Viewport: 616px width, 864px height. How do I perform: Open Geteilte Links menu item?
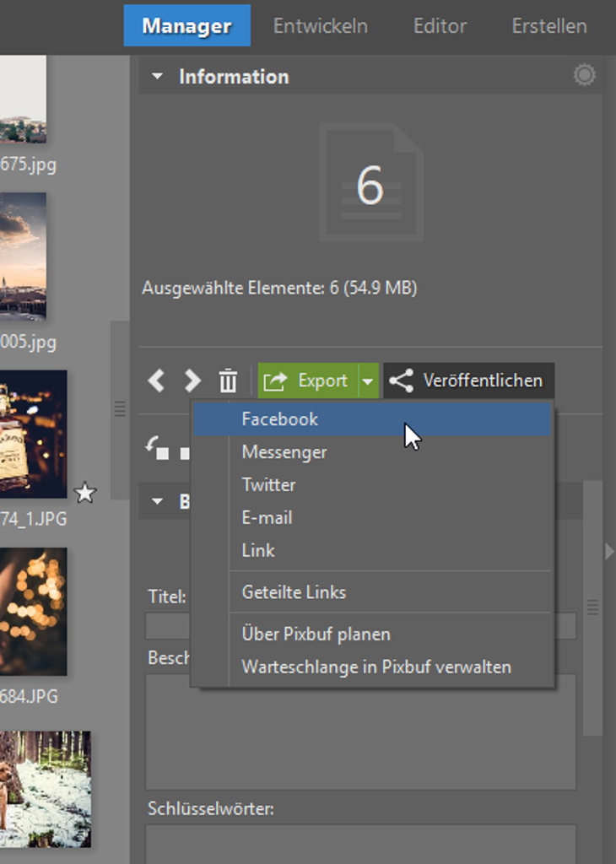[294, 592]
